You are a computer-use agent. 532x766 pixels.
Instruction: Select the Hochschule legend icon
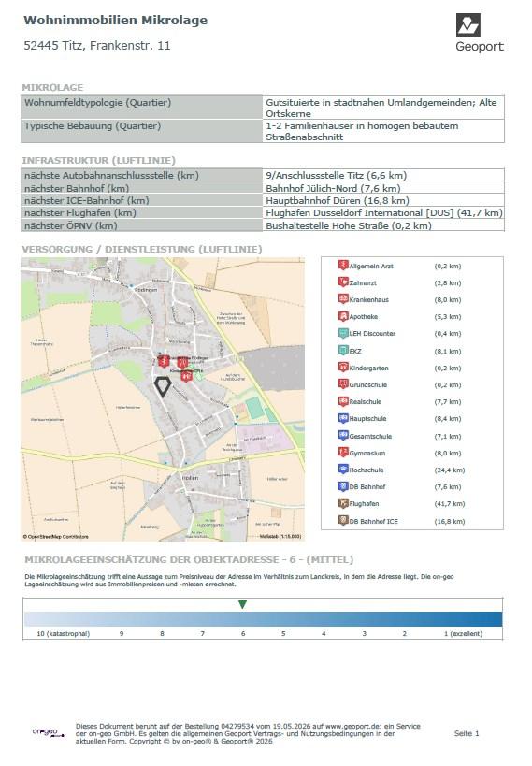click(343, 469)
